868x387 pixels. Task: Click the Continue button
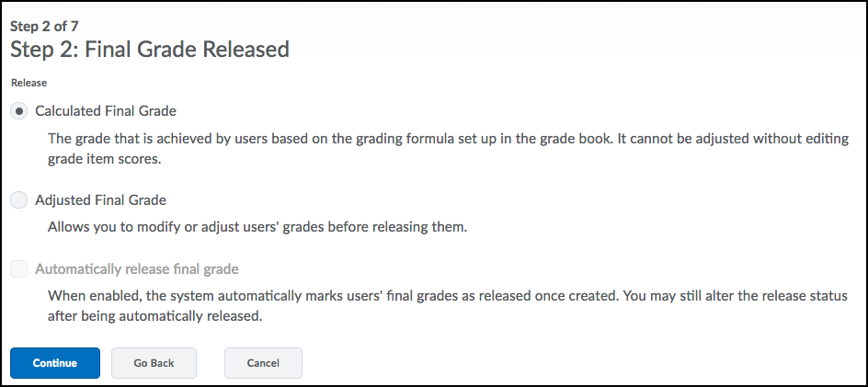pos(55,363)
